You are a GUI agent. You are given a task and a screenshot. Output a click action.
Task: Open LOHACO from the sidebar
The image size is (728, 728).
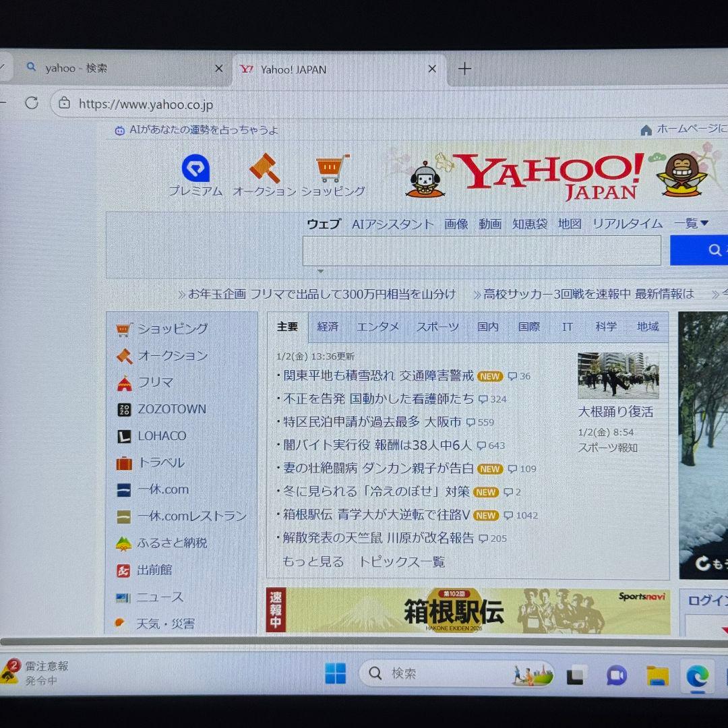[162, 436]
